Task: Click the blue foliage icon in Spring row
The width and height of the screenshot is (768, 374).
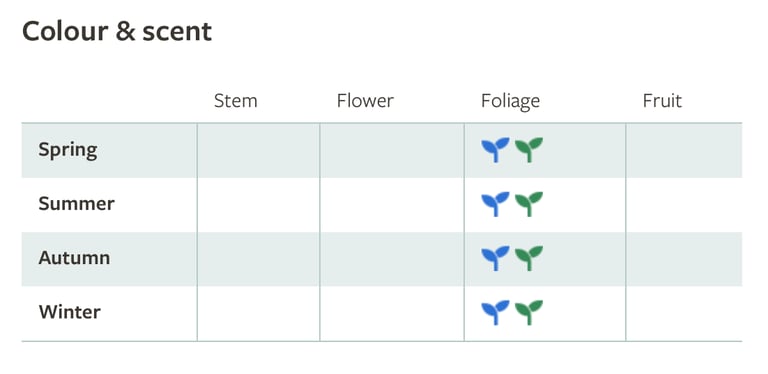Action: pos(495,150)
